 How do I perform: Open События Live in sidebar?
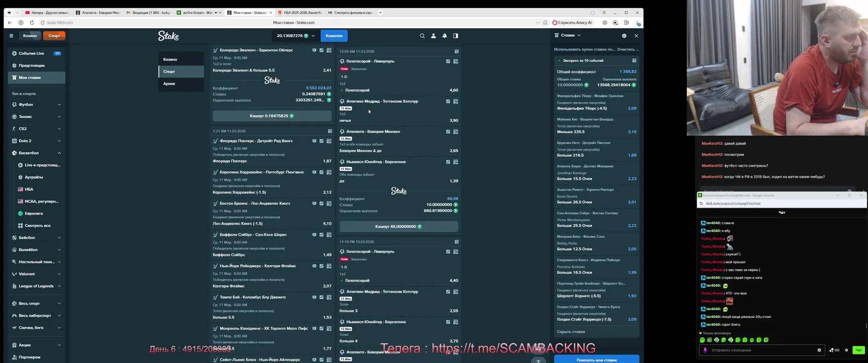click(x=37, y=53)
